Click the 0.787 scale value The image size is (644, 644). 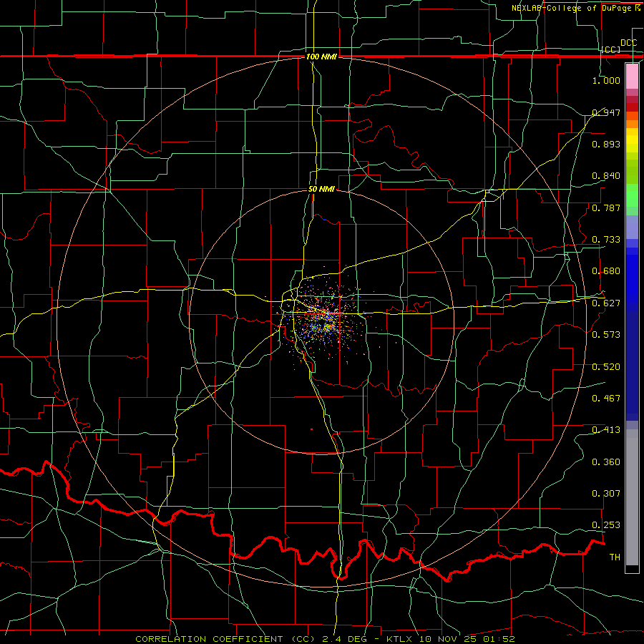point(606,208)
